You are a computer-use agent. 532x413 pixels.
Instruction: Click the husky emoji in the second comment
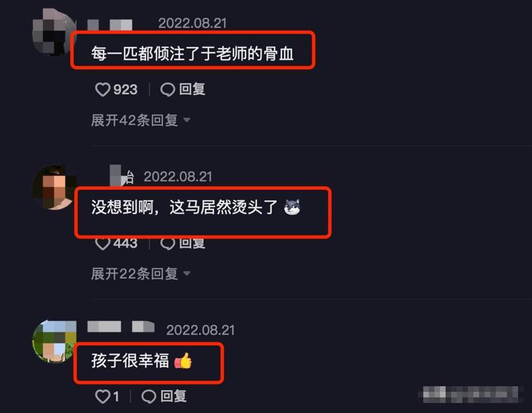tap(292, 207)
